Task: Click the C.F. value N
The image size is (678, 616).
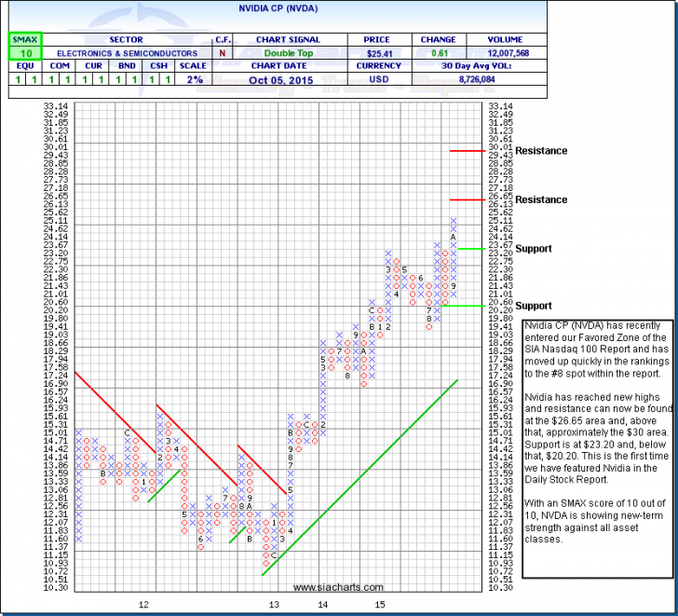Action: (224, 53)
